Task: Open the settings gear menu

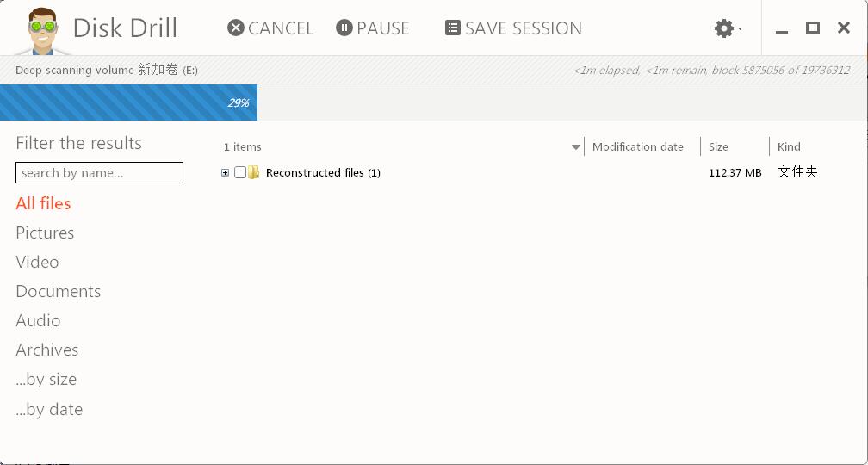Action: coord(723,28)
